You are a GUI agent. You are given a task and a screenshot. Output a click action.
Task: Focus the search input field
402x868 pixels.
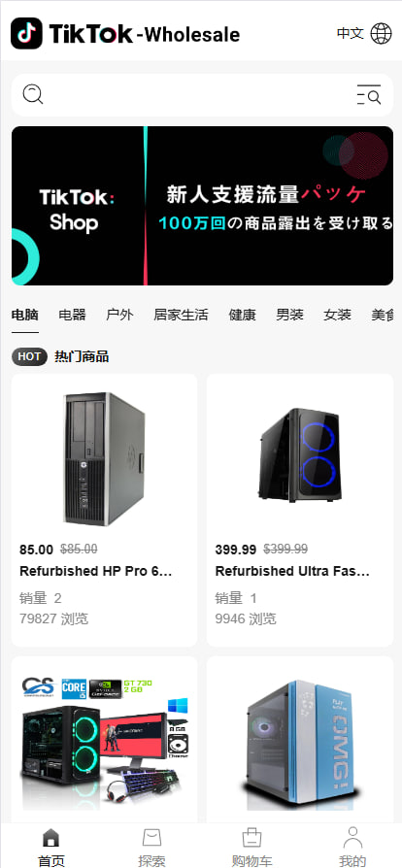pyautogui.click(x=199, y=94)
